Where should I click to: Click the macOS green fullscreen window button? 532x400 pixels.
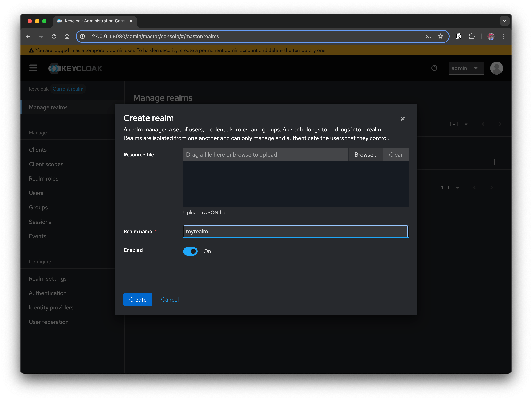(x=44, y=21)
